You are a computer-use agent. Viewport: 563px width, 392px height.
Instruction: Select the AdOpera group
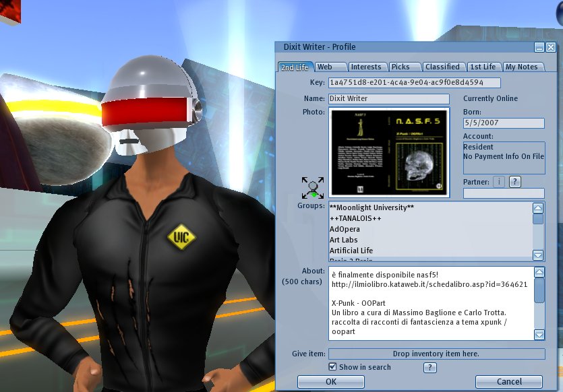pos(345,229)
